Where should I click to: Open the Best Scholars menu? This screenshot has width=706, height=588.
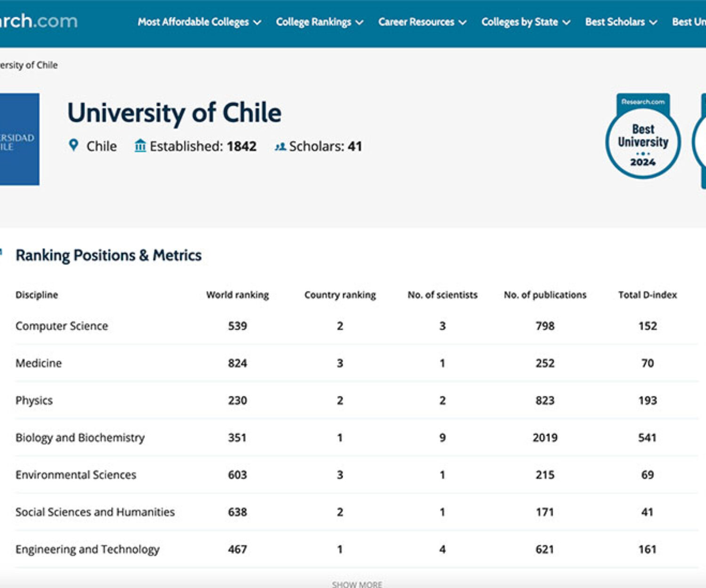pos(621,22)
